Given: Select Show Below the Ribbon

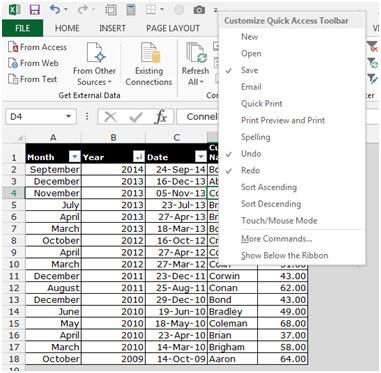Looking at the screenshot, I should tap(284, 255).
